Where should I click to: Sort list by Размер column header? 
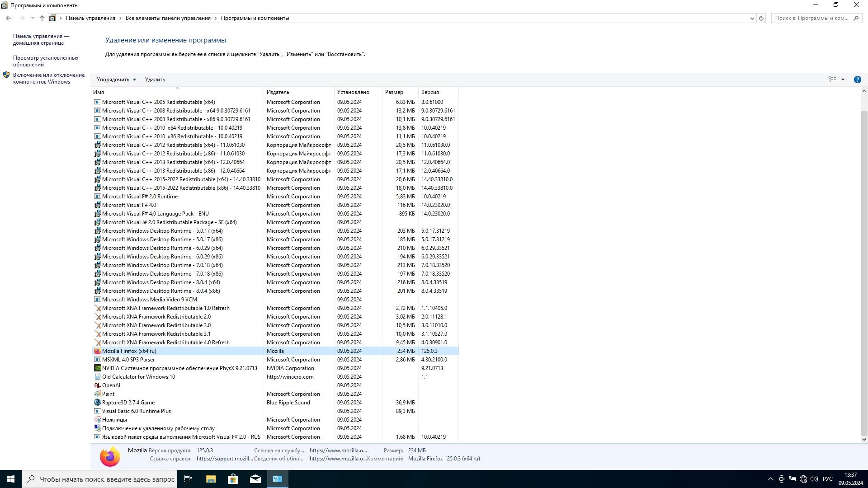point(394,92)
